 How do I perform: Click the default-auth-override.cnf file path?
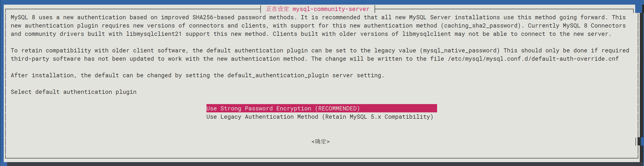(x=533, y=59)
